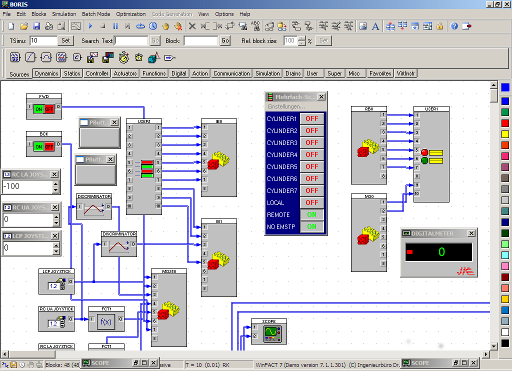Click the stopwatch source block icon
Screen dimensions: 512x371
[x=124, y=57]
